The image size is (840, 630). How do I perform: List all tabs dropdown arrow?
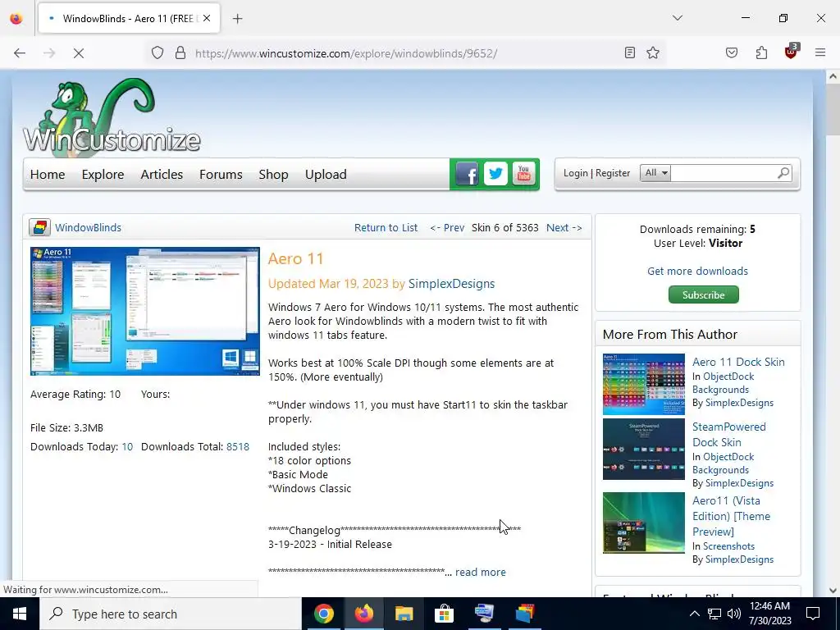(677, 18)
